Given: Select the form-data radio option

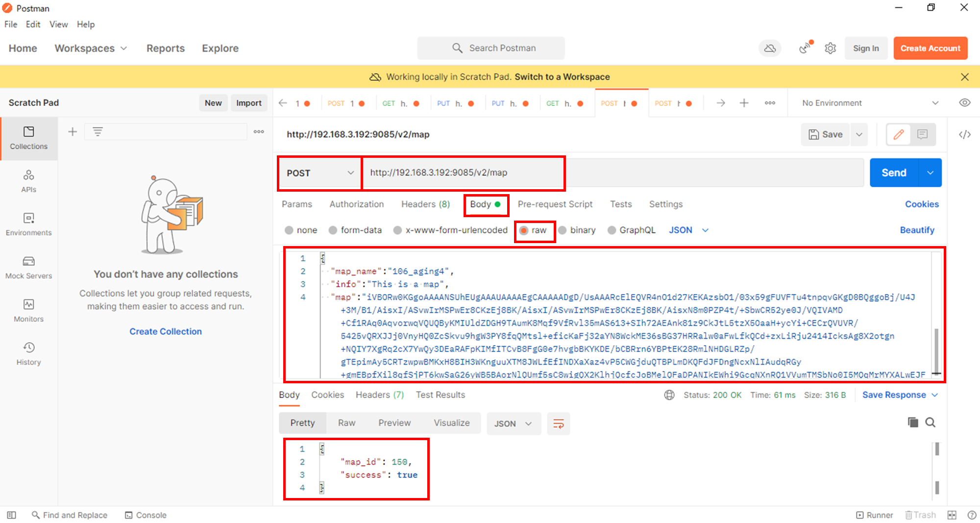Looking at the screenshot, I should [333, 230].
